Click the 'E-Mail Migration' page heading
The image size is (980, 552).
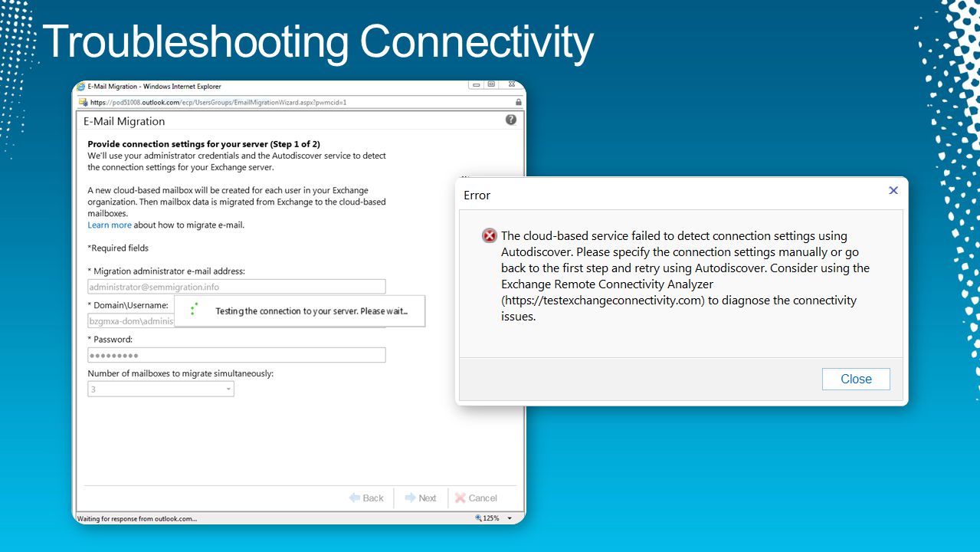(124, 121)
